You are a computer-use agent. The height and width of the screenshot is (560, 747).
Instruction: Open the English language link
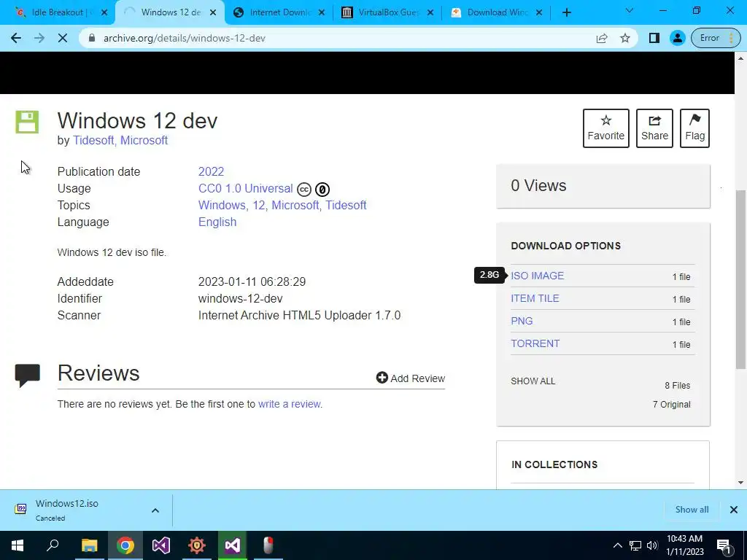tap(217, 222)
